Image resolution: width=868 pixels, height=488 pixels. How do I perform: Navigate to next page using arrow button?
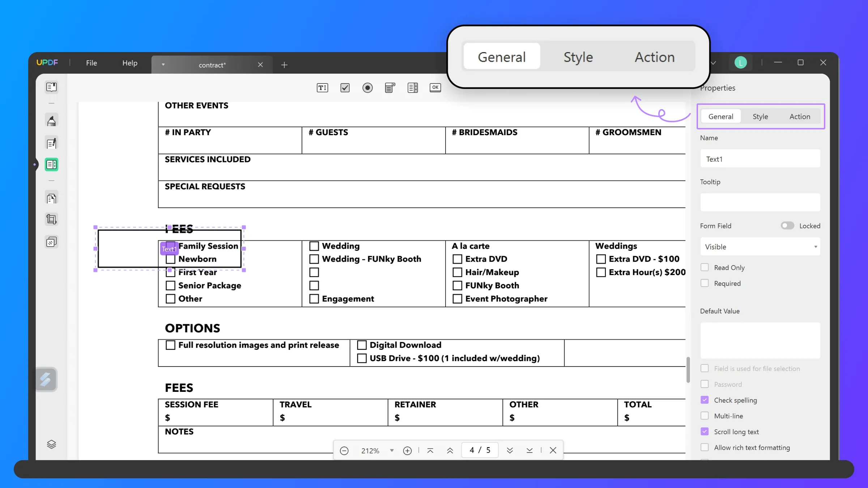[509, 450]
